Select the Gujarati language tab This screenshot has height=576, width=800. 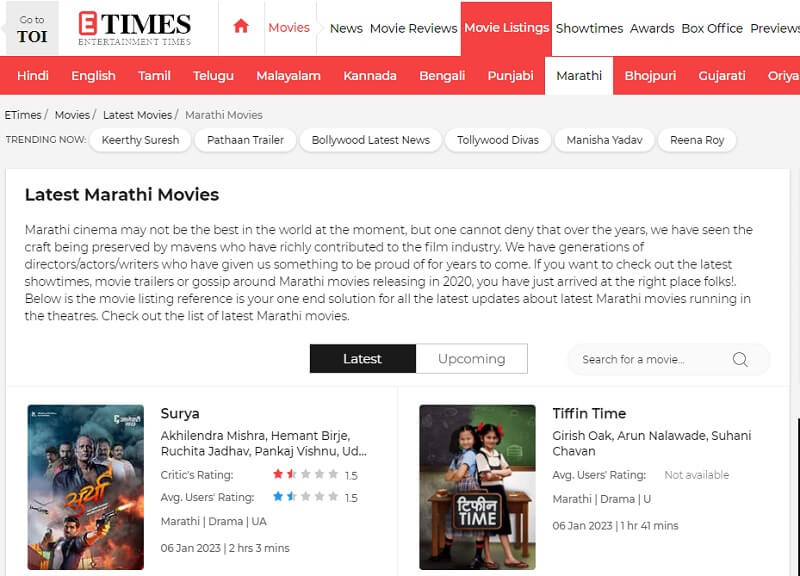point(721,76)
